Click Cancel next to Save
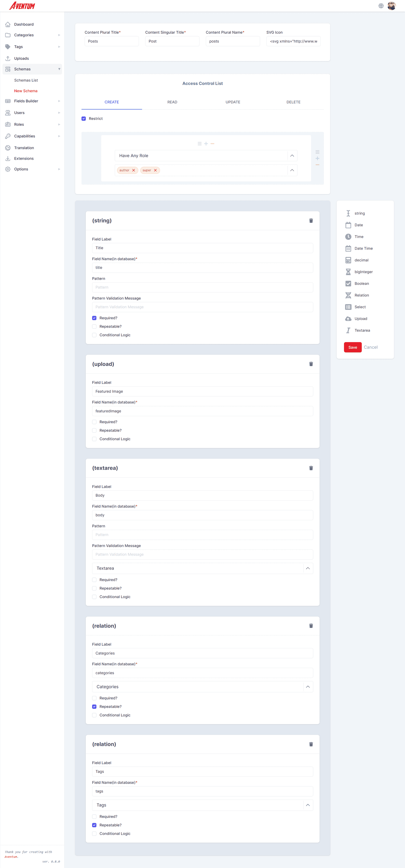The image size is (405, 868). pyautogui.click(x=371, y=347)
